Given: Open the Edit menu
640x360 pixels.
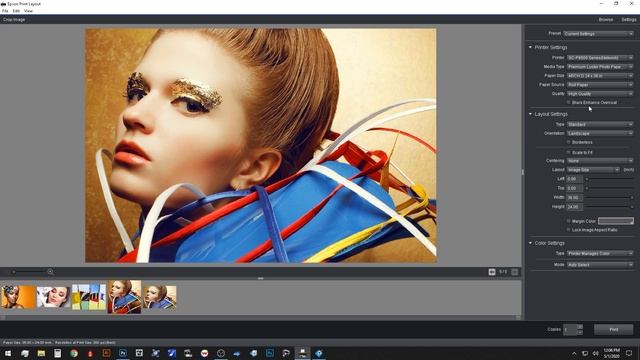Looking at the screenshot, I should click(16, 11).
